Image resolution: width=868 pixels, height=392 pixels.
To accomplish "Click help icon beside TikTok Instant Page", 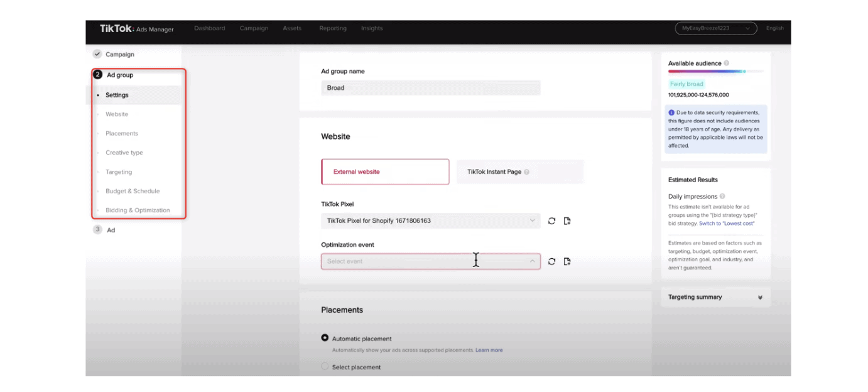I will [x=526, y=172].
